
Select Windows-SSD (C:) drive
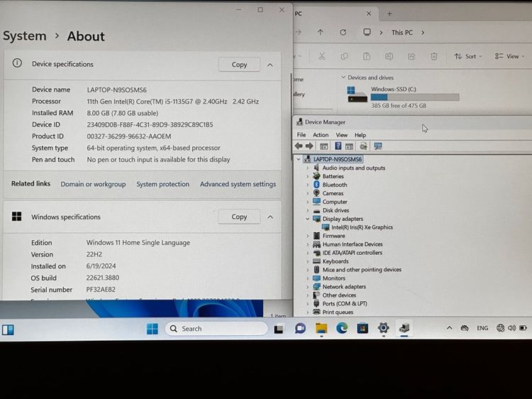click(x=403, y=97)
